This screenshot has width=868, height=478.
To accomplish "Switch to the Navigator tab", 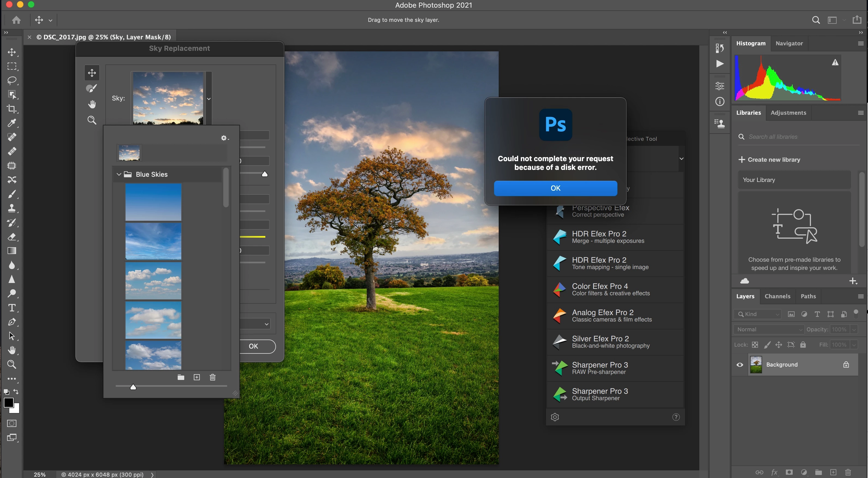I will (789, 43).
